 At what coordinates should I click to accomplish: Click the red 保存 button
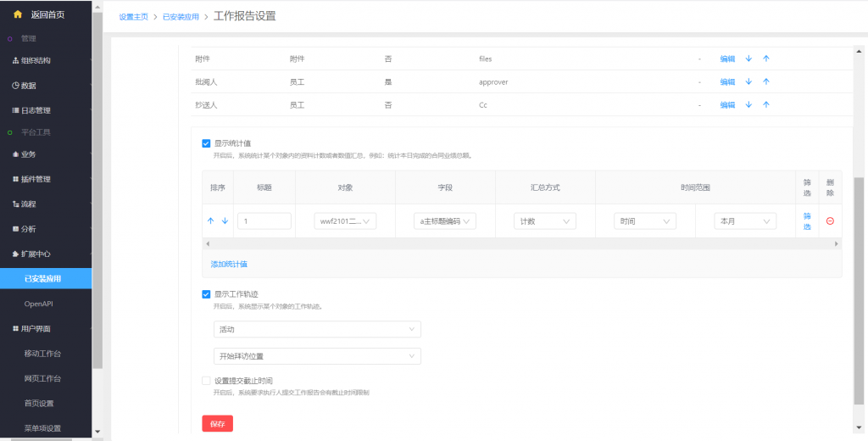(x=217, y=423)
